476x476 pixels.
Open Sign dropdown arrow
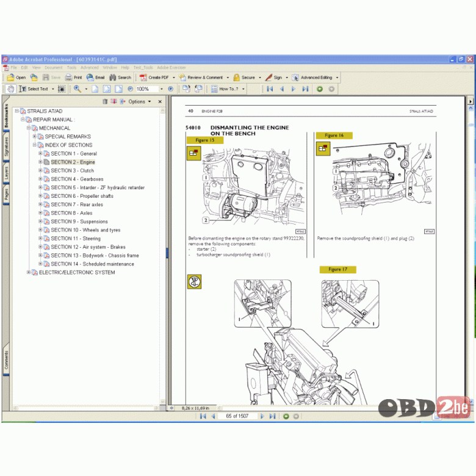click(287, 78)
